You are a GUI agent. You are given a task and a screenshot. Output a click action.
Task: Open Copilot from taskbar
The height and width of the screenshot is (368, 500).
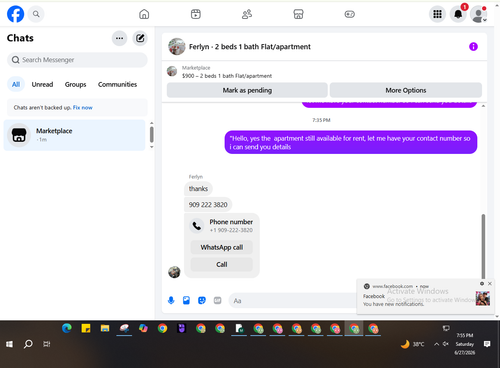[143, 329]
